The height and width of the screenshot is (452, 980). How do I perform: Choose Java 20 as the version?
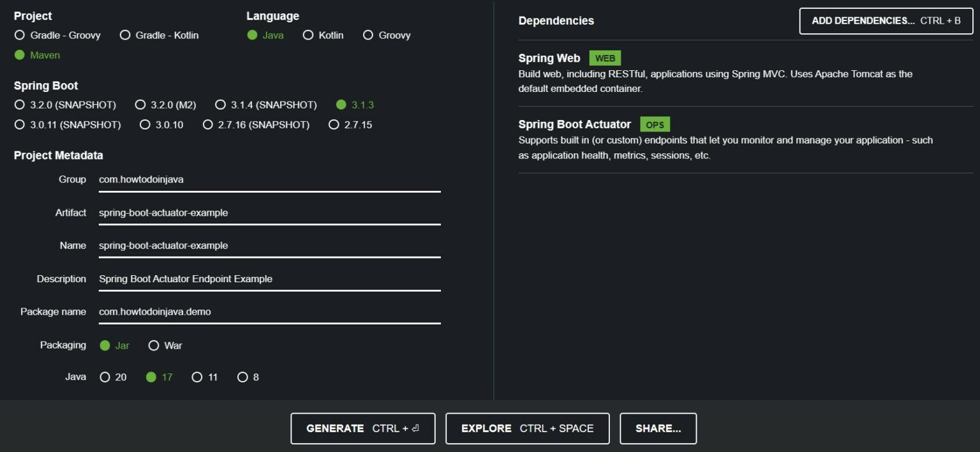105,377
